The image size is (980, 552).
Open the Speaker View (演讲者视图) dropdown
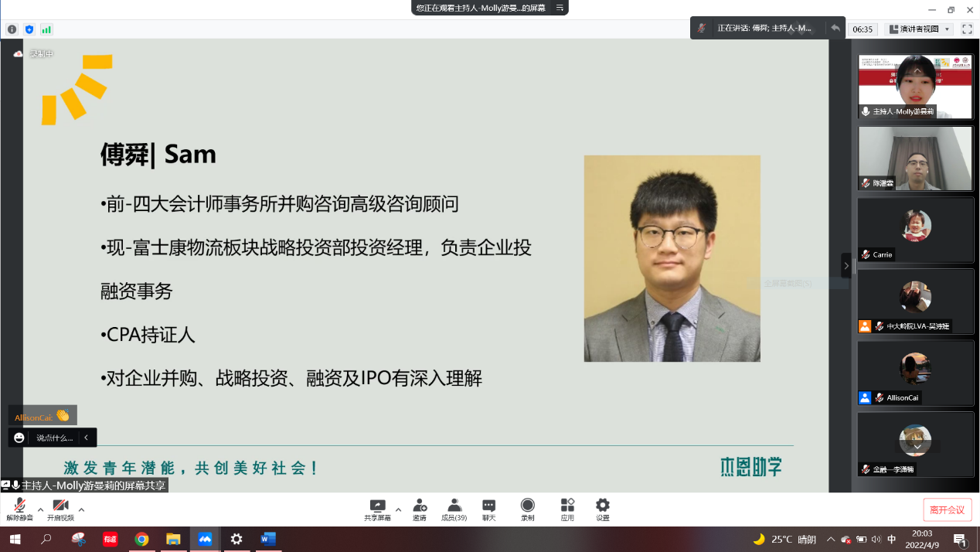point(920,29)
